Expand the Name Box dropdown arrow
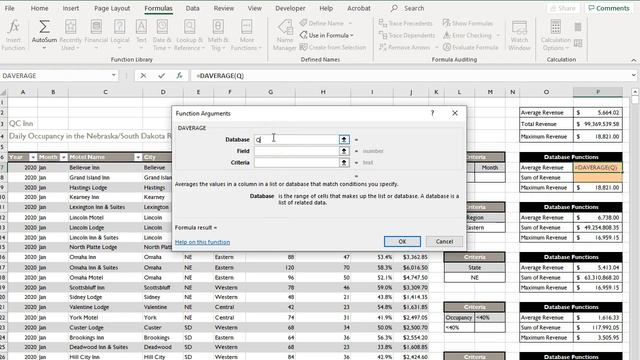 (113, 76)
